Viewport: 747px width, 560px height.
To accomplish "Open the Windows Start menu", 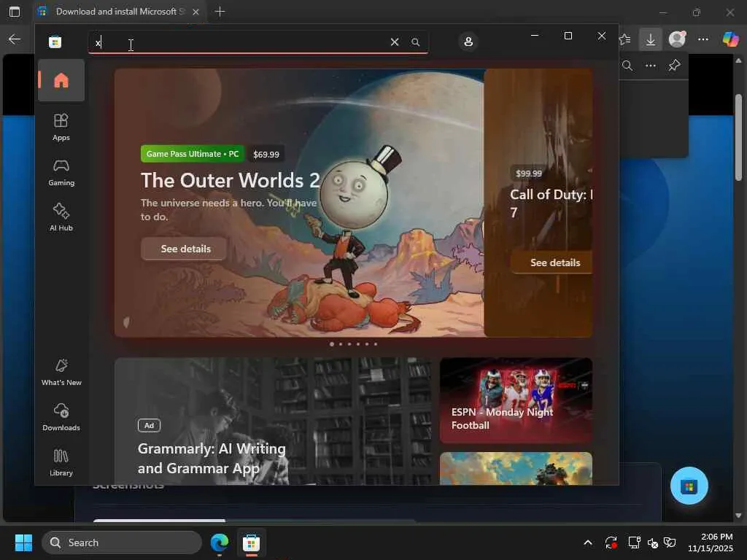I will click(24, 542).
